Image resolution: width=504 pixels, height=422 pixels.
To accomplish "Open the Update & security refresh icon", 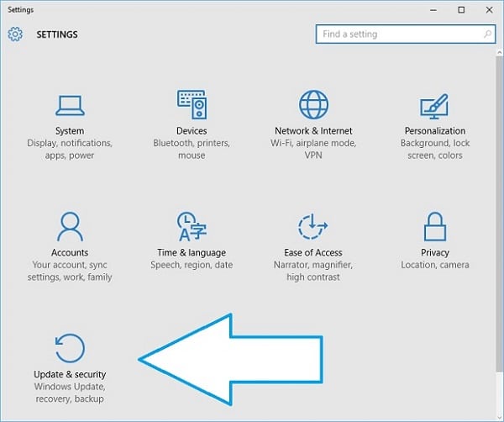I will [x=70, y=348].
